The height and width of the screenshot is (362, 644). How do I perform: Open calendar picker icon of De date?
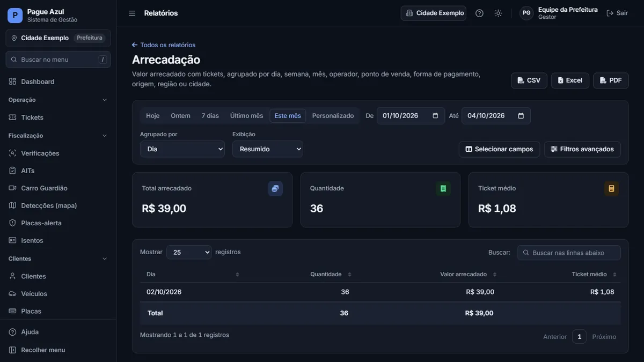tap(435, 116)
